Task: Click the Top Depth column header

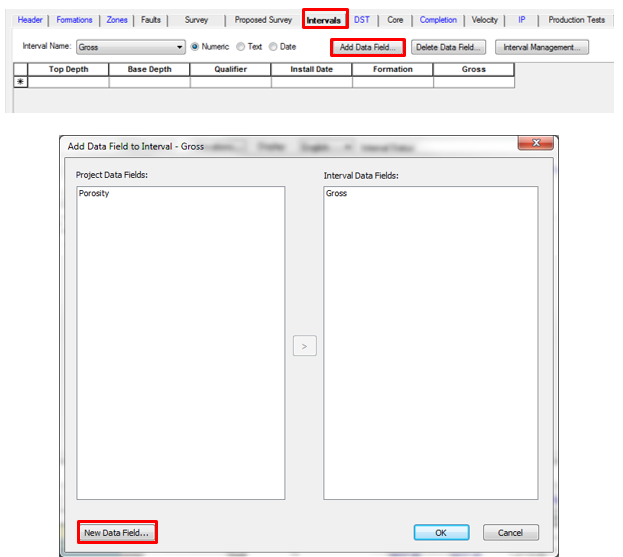Action: [x=68, y=69]
